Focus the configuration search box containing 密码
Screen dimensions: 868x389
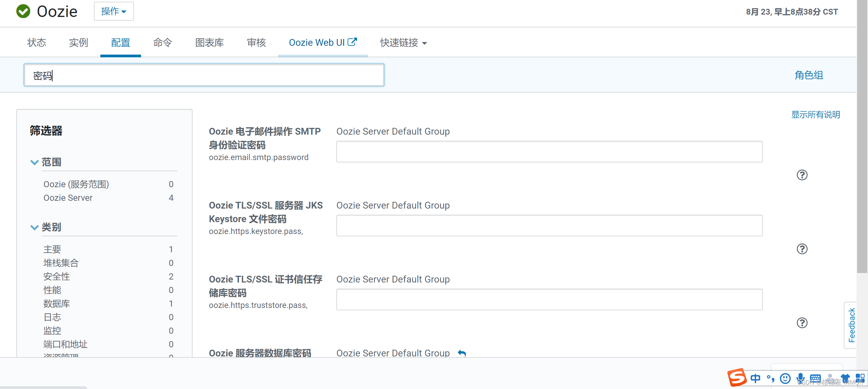(204, 75)
